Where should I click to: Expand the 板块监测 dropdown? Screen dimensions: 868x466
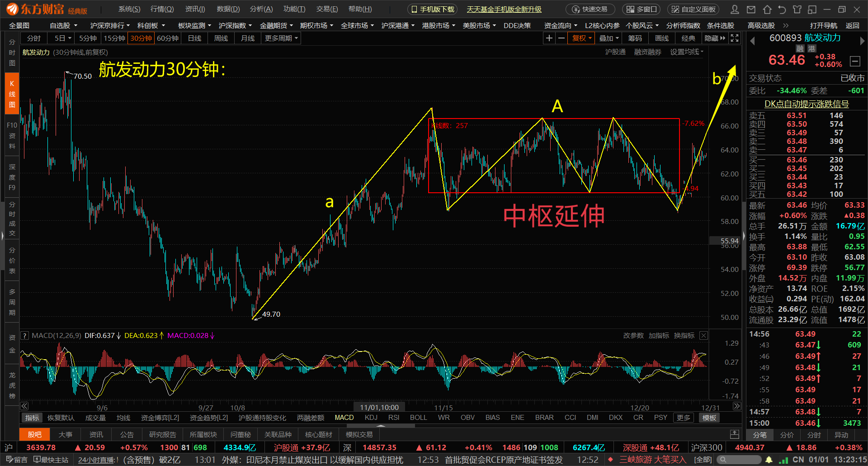coord(194,25)
